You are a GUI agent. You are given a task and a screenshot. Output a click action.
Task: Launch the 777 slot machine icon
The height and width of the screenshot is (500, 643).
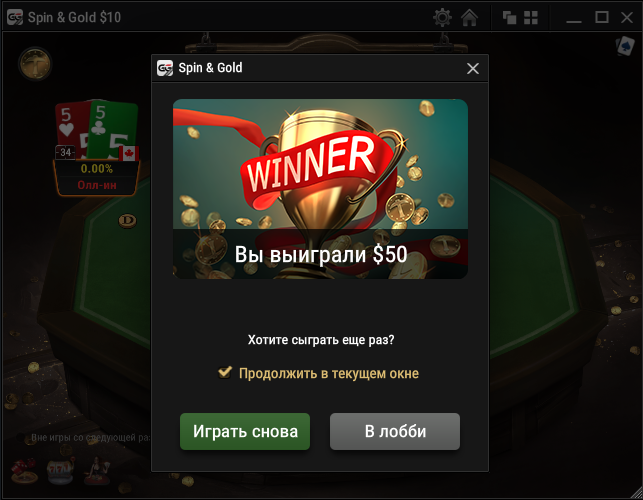click(x=60, y=471)
